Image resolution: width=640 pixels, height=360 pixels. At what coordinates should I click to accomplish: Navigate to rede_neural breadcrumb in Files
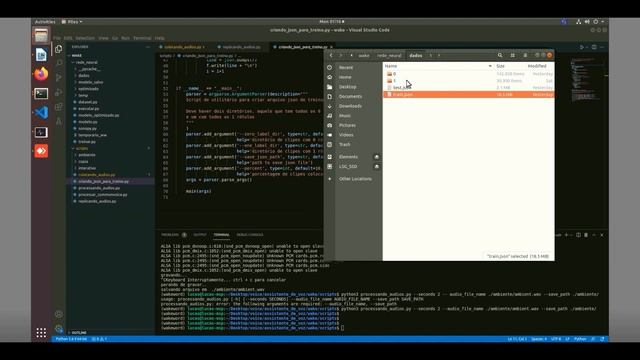point(389,56)
